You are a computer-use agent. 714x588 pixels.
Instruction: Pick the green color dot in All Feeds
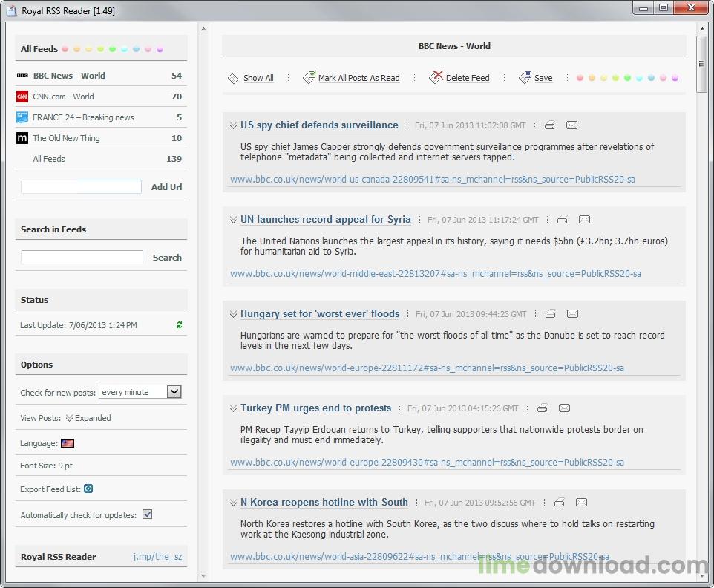[x=112, y=50]
